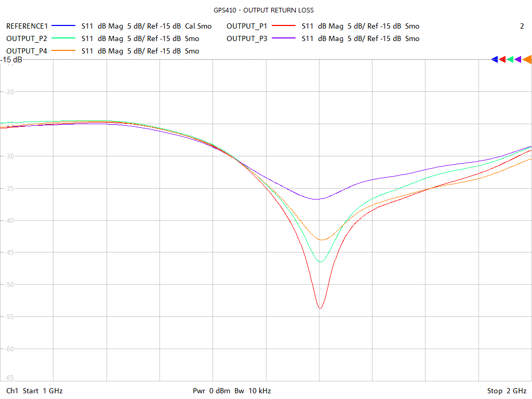Image resolution: width=532 pixels, height=399 pixels.
Task: Click the orange trace minimum near -43 dB
Action: (322, 240)
